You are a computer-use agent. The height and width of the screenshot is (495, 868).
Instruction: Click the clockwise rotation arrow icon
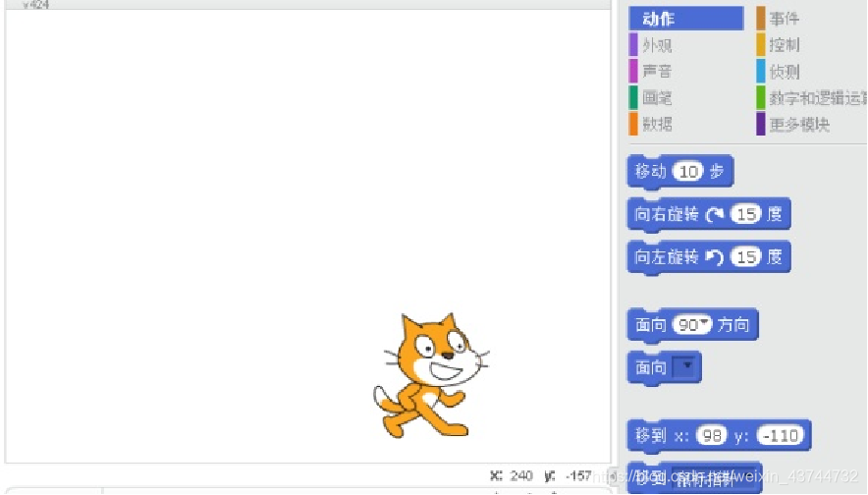point(715,214)
